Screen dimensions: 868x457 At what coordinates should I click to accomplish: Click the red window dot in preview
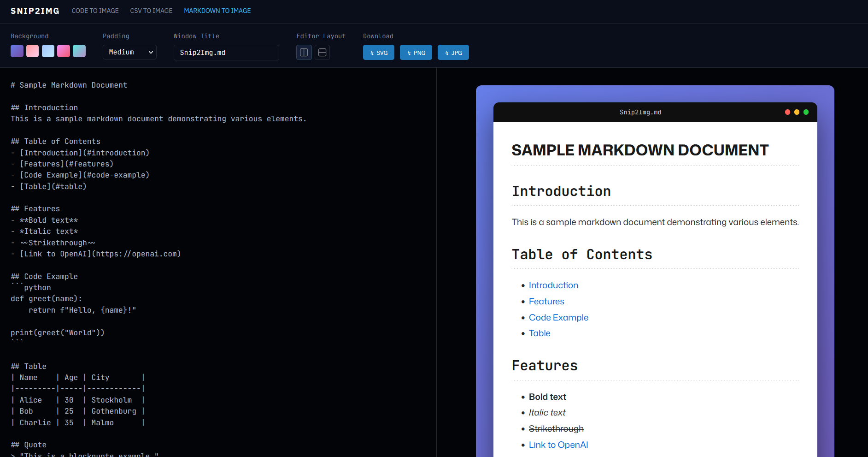[x=788, y=112]
